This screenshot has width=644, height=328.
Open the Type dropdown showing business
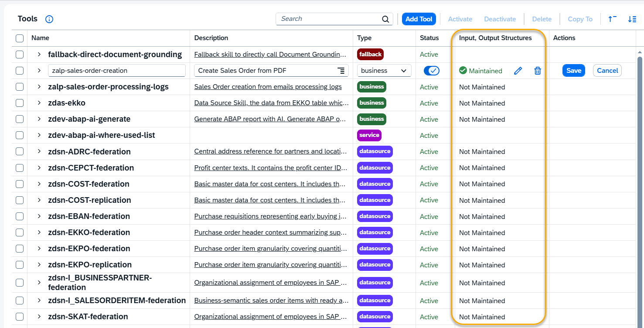click(x=384, y=71)
